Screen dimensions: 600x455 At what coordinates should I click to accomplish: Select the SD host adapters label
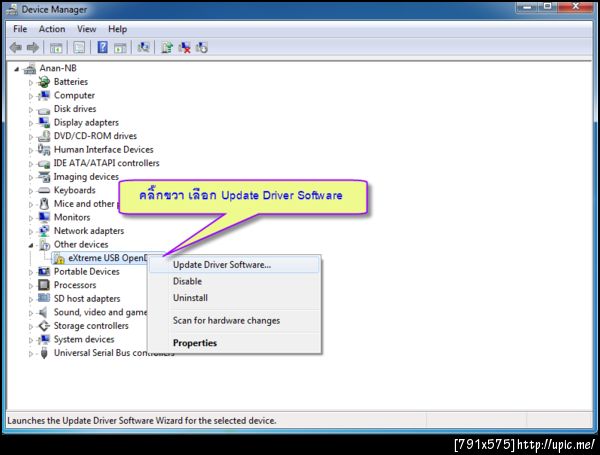(87, 298)
